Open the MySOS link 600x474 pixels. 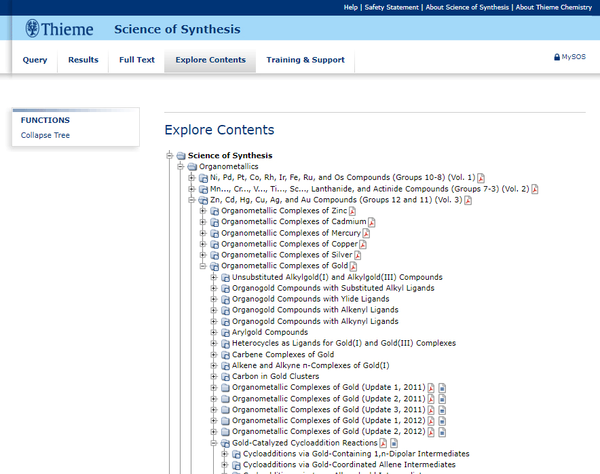(x=574, y=57)
